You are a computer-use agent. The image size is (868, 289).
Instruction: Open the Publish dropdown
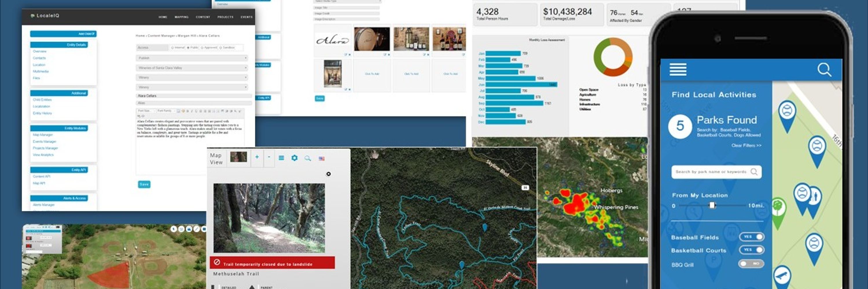pyautogui.click(x=192, y=58)
